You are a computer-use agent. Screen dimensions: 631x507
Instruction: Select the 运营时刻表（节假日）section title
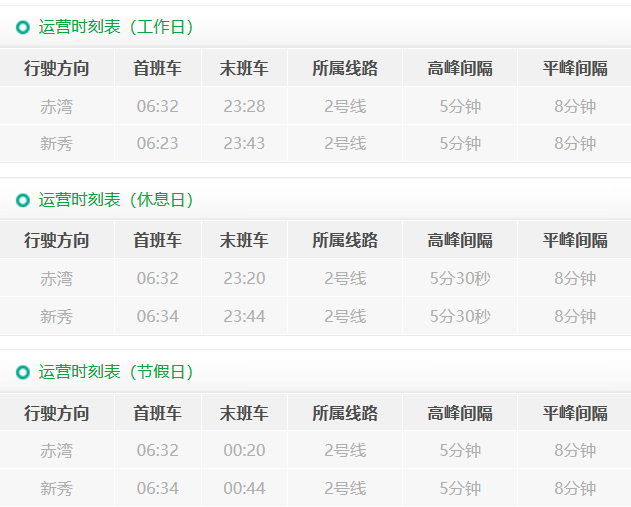(116, 372)
